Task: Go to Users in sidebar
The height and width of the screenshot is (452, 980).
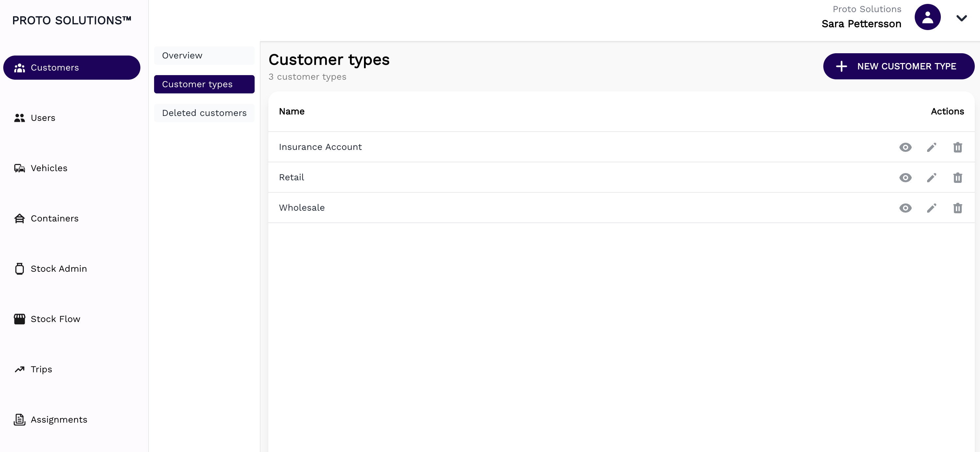Action: [71, 118]
